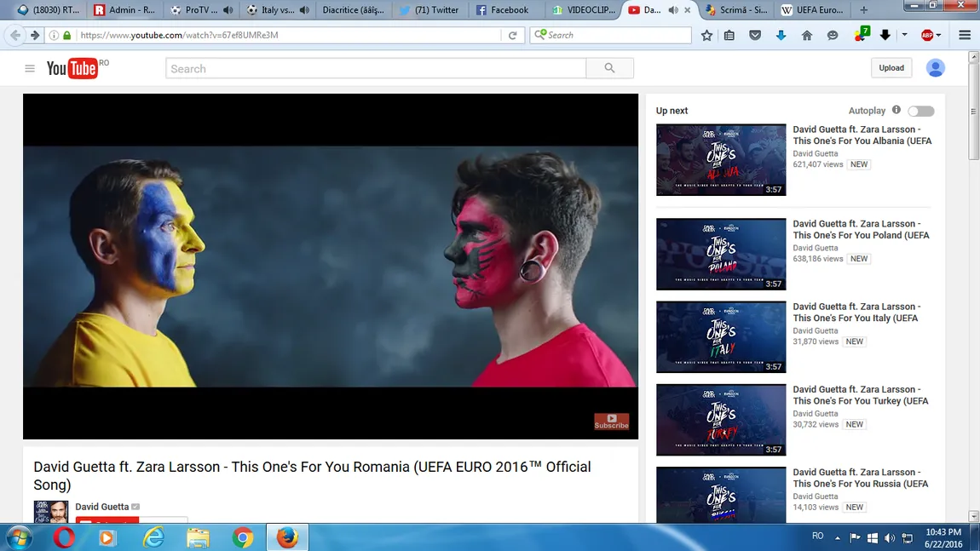Click the extension icon with badge 7
980x551 pixels.
(862, 34)
